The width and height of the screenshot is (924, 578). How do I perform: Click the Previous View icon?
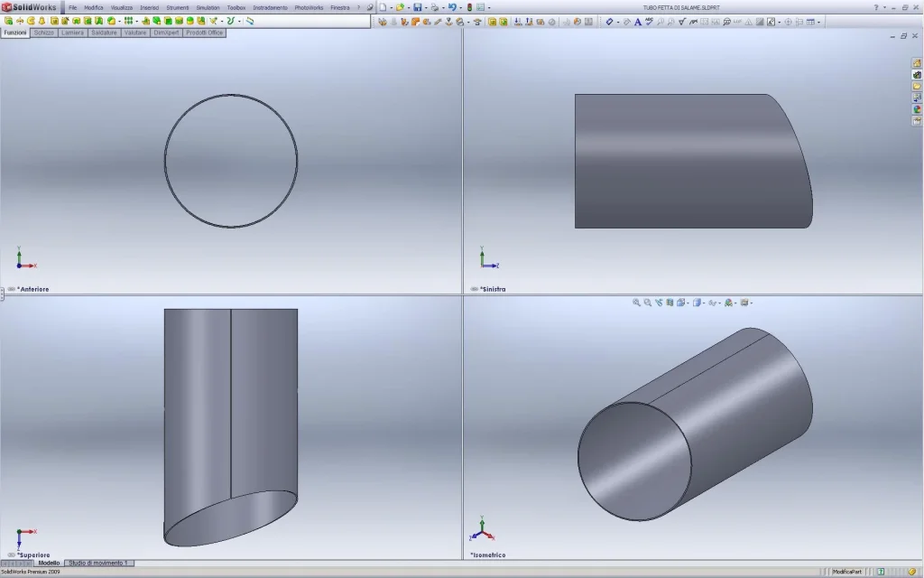pos(659,303)
